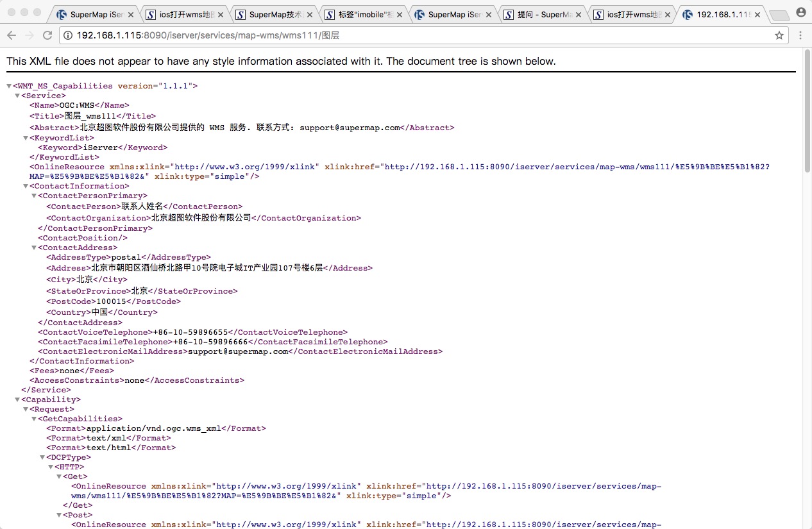812x529 pixels.
Task: Click the City value 北京
Action: click(x=85, y=280)
